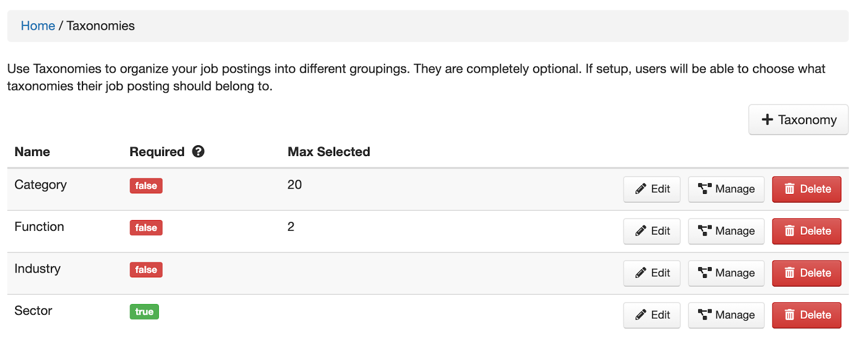Click the hierarchy icon for Function
The width and height of the screenshot is (868, 356).
tap(705, 231)
